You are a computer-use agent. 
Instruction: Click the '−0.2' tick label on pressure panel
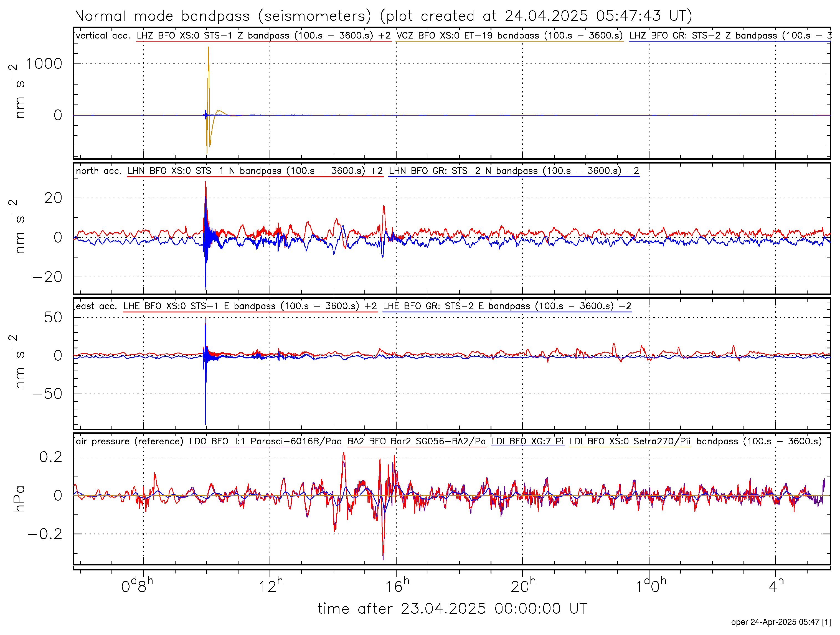pos(45,534)
